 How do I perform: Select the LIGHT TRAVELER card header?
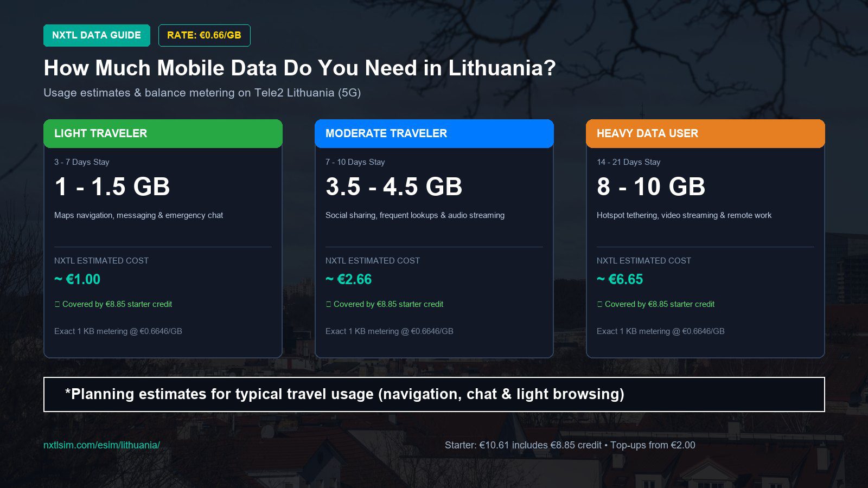(x=163, y=133)
